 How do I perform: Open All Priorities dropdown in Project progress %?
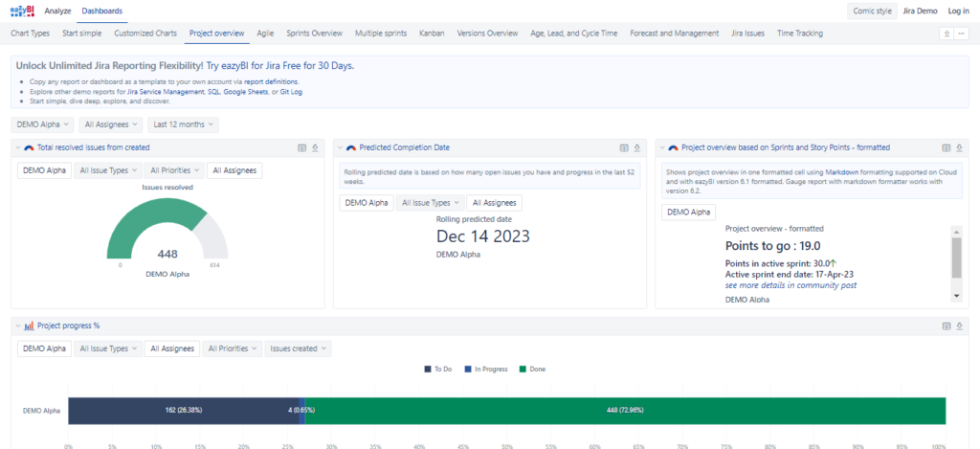[x=232, y=348]
